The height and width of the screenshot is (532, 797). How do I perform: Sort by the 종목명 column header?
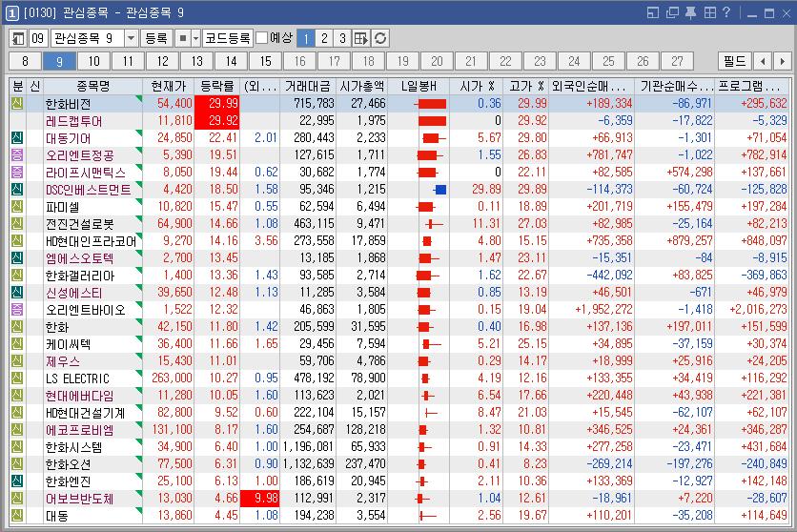click(92, 87)
